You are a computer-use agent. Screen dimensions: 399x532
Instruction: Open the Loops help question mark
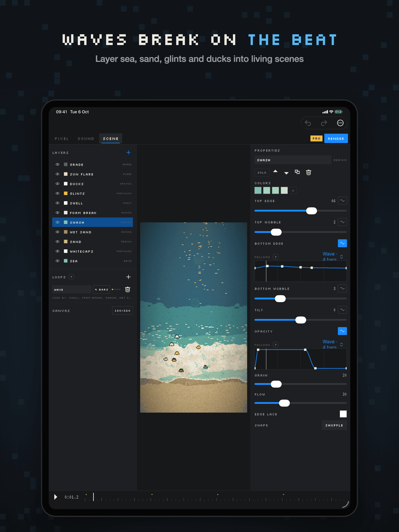tap(71, 277)
